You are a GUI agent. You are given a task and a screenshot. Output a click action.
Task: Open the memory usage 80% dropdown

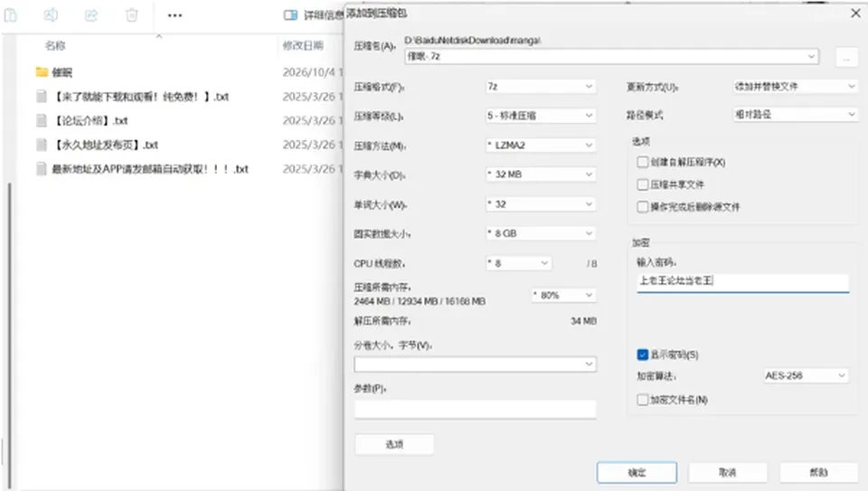[563, 296]
